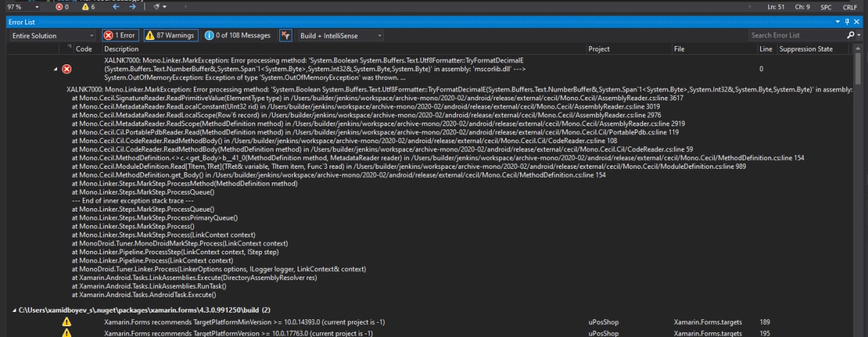The image size is (868, 337).
Task: Open the Entire Solution scope dropdown
Action: pyautogui.click(x=53, y=35)
